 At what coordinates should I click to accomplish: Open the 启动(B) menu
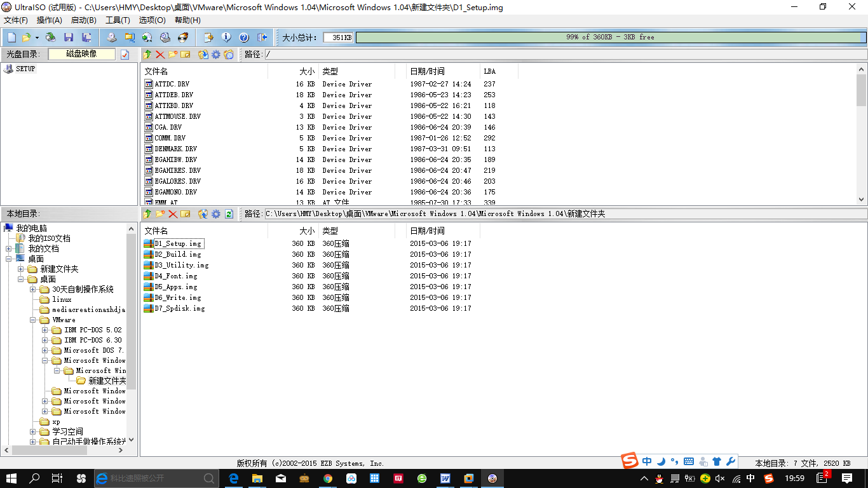[84, 20]
